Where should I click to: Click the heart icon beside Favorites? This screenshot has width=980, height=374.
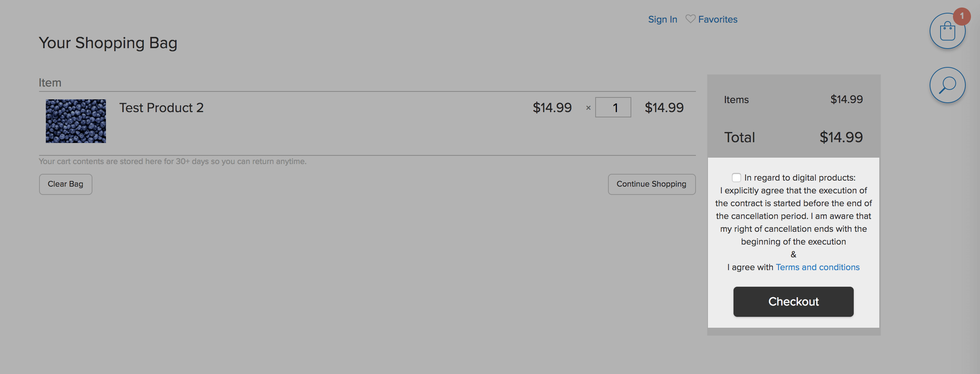pyautogui.click(x=690, y=19)
